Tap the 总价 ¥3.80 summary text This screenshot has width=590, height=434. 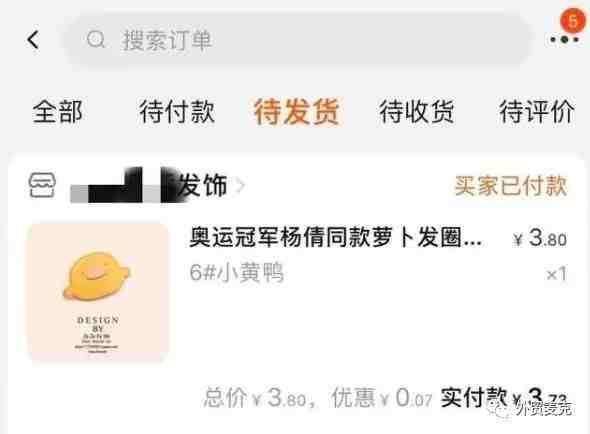pos(255,398)
